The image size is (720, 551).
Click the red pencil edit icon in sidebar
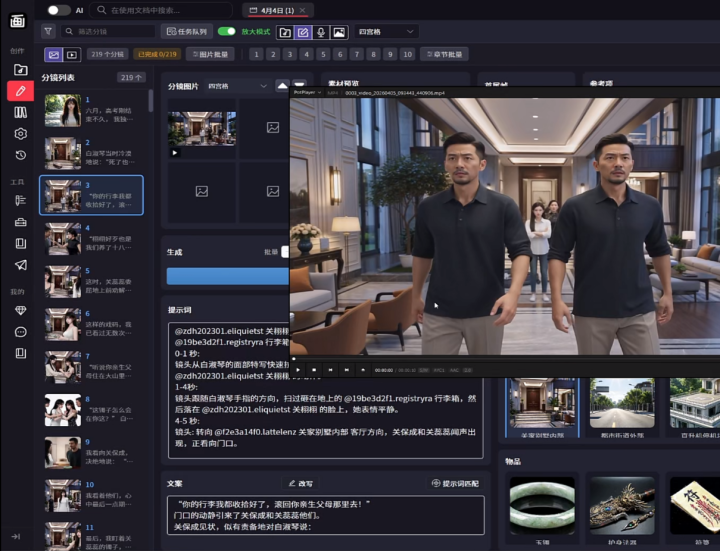[20, 91]
